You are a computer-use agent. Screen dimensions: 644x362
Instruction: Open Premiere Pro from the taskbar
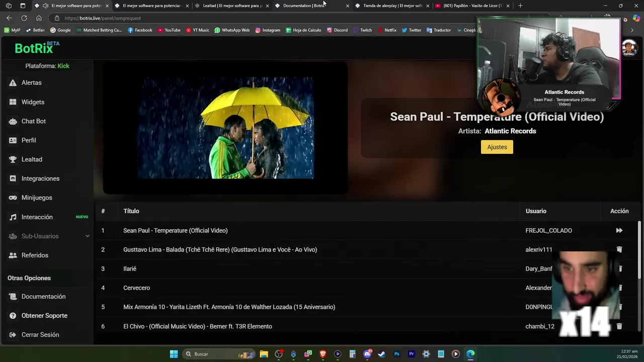tap(412, 354)
